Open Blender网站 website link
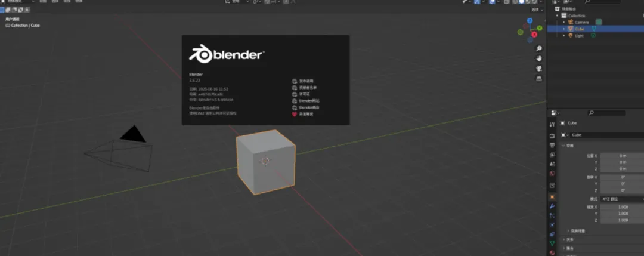 [x=305, y=101]
